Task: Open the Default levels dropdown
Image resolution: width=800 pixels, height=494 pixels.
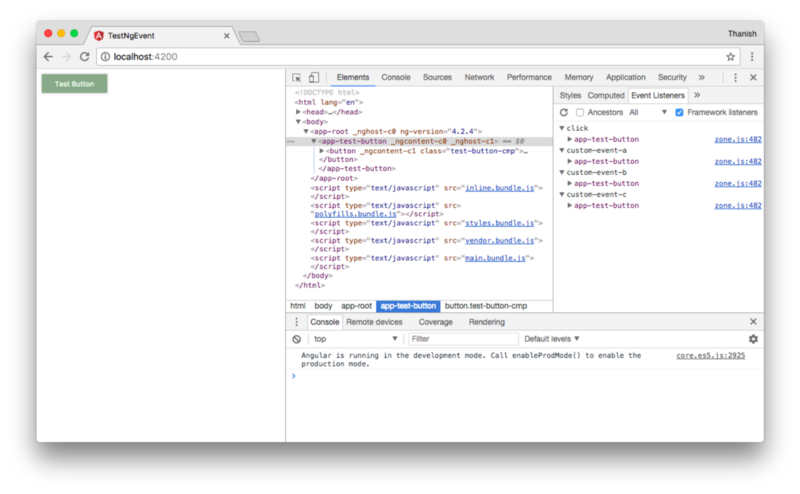Action: click(552, 339)
